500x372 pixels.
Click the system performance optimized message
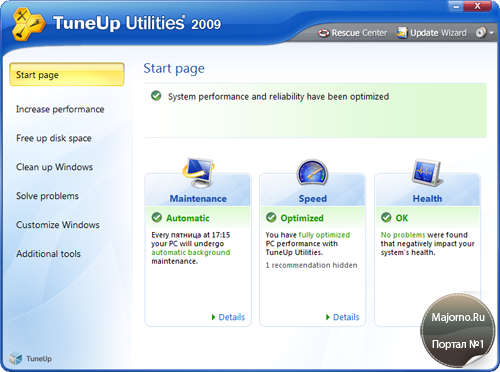click(x=278, y=96)
